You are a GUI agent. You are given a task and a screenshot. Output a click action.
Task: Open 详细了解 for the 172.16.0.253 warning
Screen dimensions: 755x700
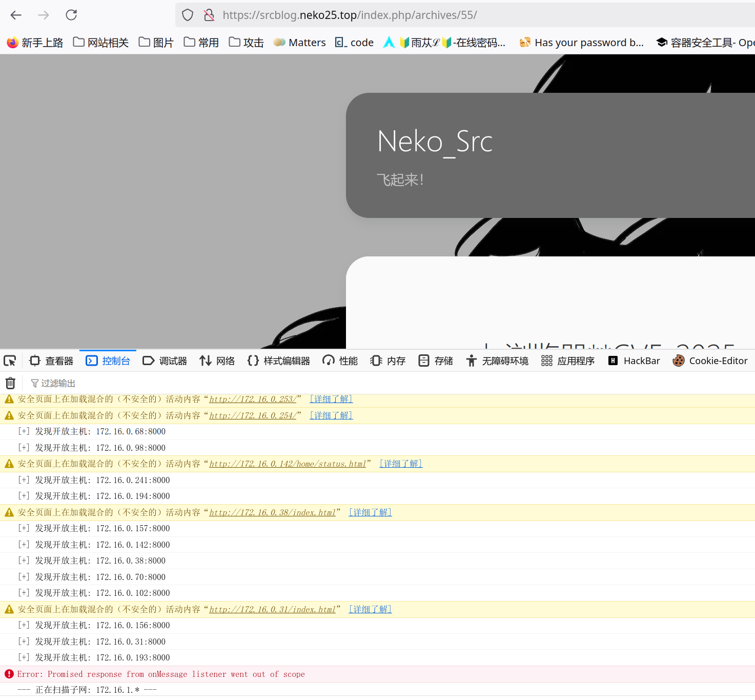point(331,399)
